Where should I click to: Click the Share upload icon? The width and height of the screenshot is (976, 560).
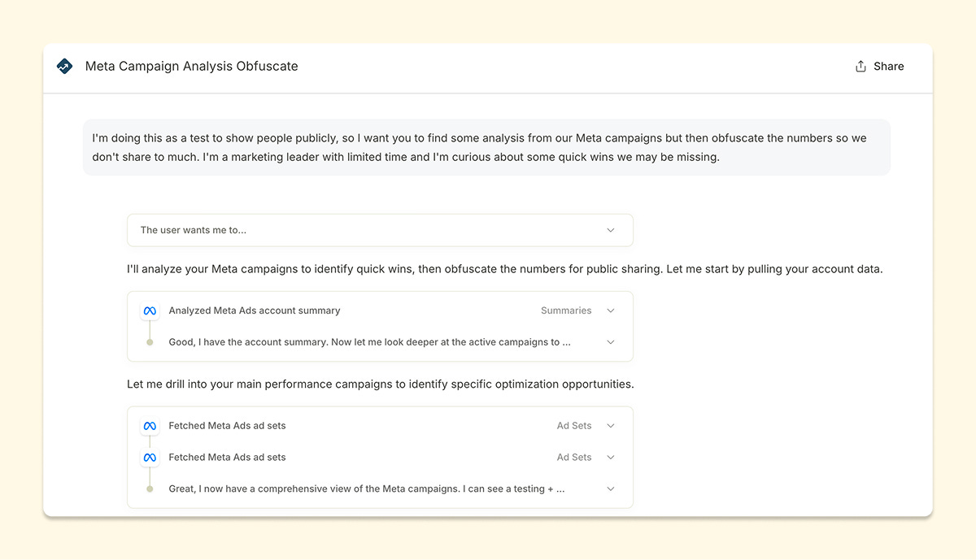tap(861, 67)
